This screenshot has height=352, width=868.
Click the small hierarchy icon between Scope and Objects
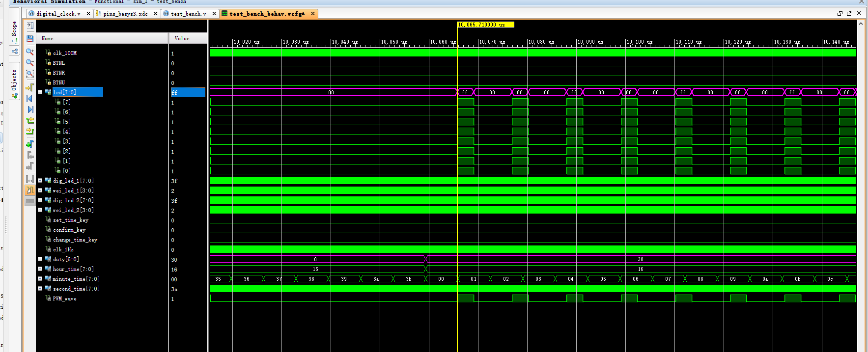15,51
